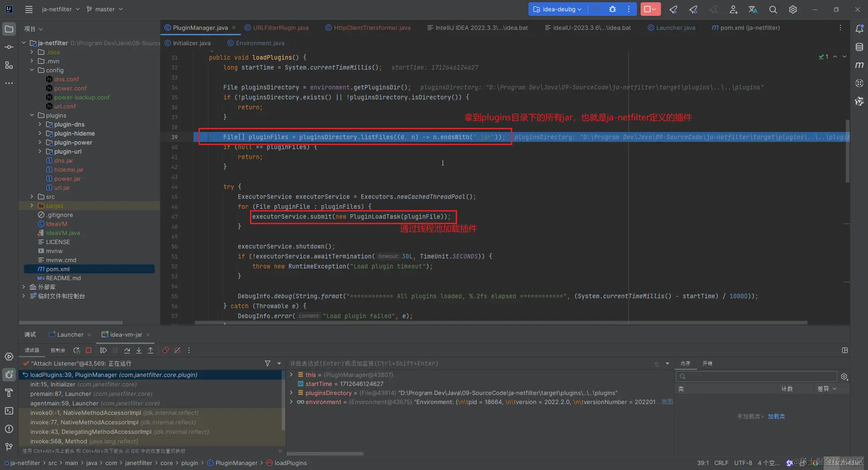Viewport: 868px width, 470px height.
Task: Open the 项目 view dropdown
Action: pyautogui.click(x=33, y=29)
